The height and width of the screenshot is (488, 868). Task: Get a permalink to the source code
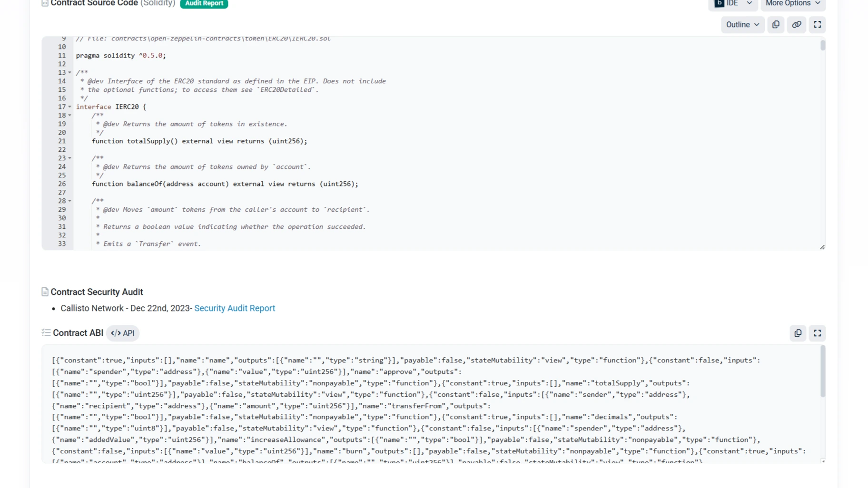pyautogui.click(x=796, y=24)
